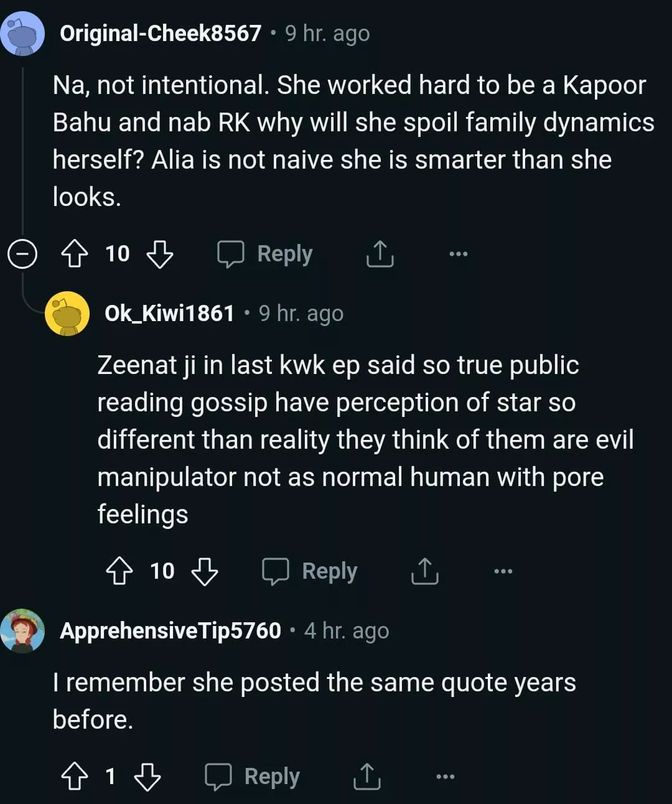Upvote Original-Cheek8567's comment

pyautogui.click(x=75, y=254)
